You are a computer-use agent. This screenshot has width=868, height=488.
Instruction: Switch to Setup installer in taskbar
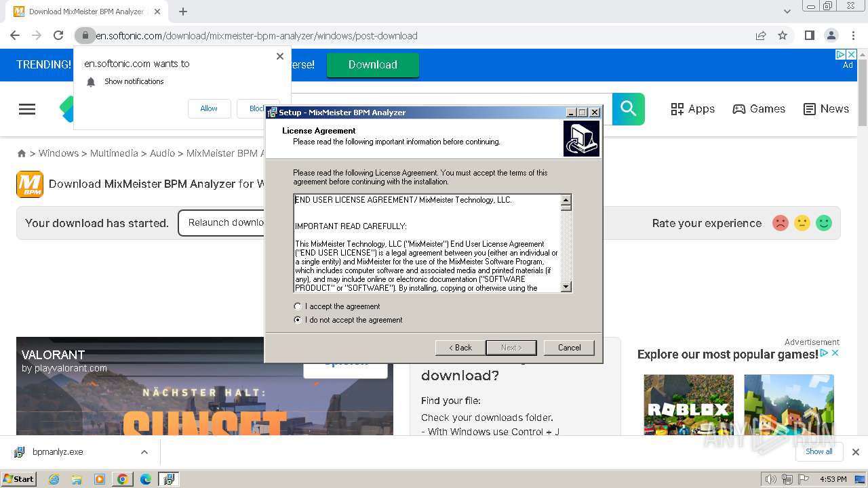[168, 479]
